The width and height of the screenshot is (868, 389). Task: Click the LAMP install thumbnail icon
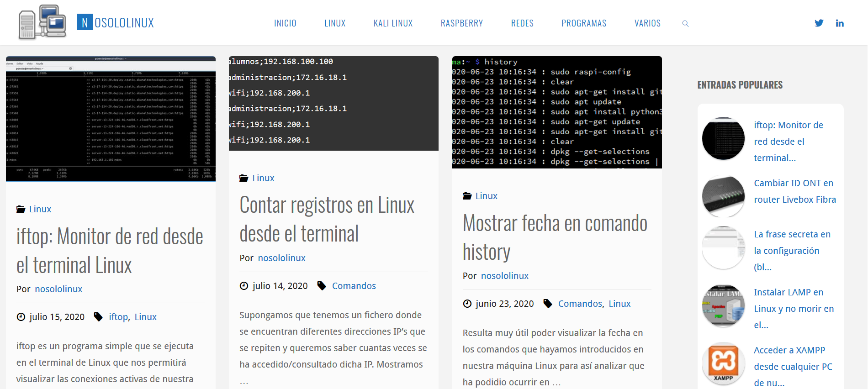coord(723,305)
